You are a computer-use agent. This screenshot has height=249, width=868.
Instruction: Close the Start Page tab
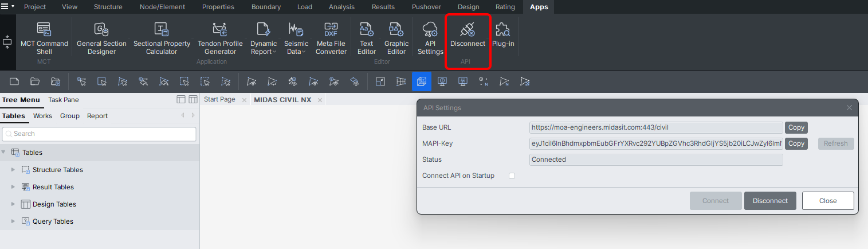pyautogui.click(x=244, y=100)
